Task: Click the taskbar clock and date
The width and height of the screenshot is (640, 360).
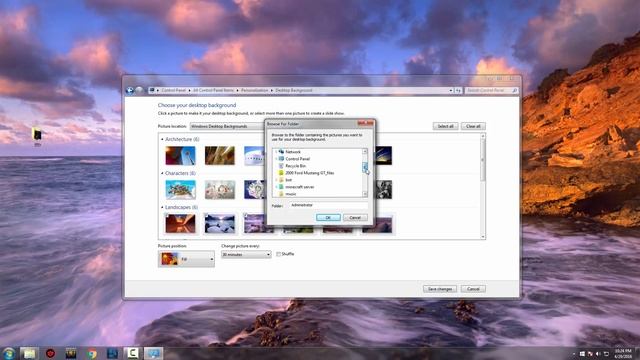Action: click(623, 353)
